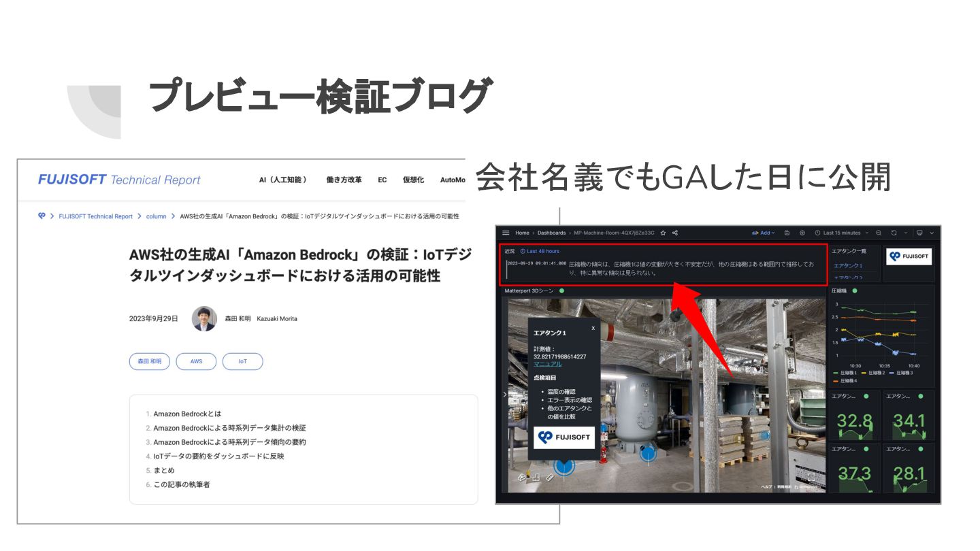Select author name 森田 和明 Kazuaki Morita

click(x=261, y=318)
